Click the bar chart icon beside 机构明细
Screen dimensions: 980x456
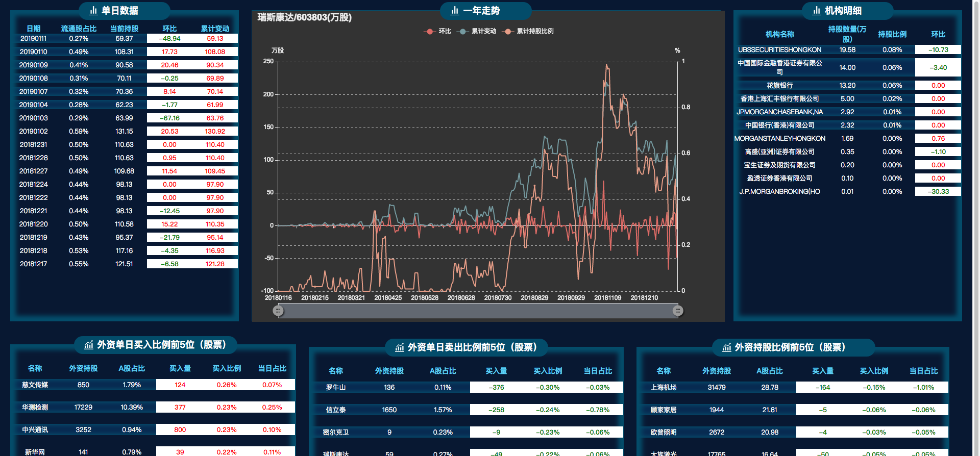pos(817,10)
